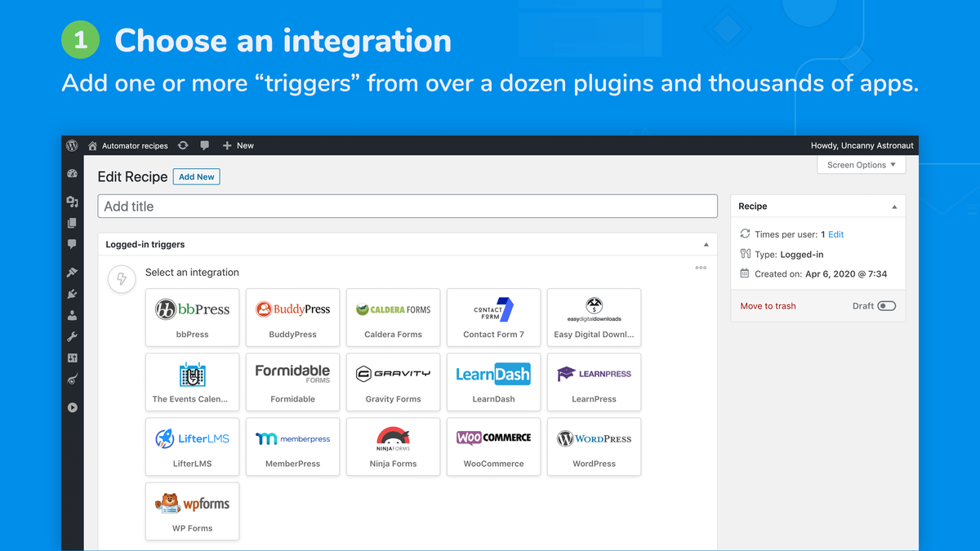
Task: Select the LearnPress integration
Action: pos(594,382)
